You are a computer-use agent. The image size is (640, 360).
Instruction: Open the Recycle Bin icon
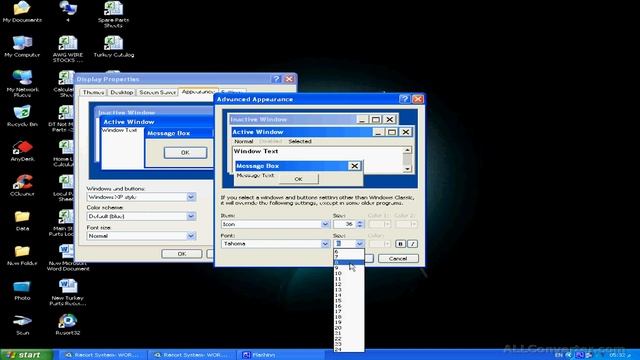tap(22, 116)
